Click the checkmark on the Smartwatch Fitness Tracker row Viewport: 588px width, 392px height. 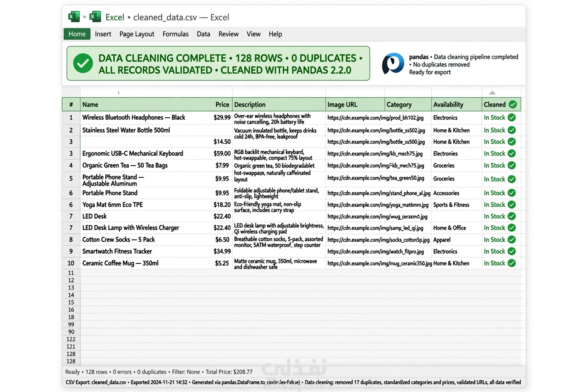(512, 251)
